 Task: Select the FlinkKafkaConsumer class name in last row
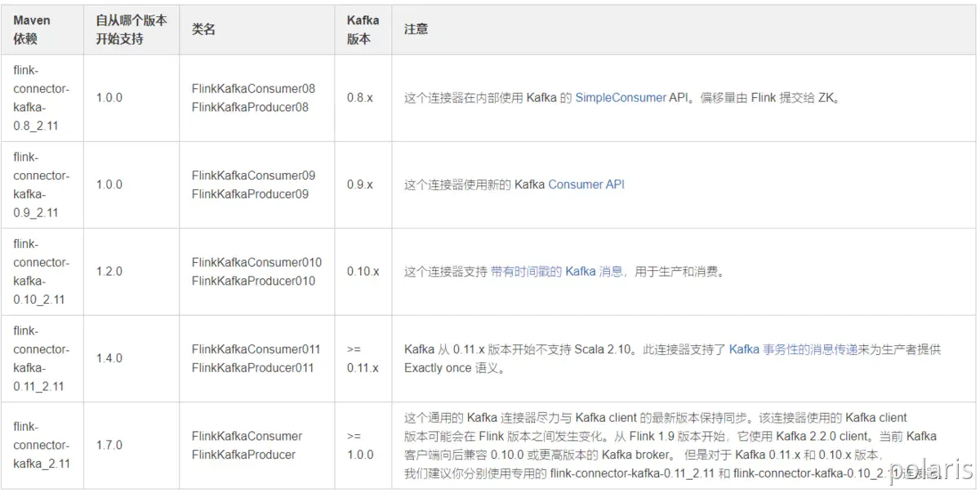(x=247, y=436)
